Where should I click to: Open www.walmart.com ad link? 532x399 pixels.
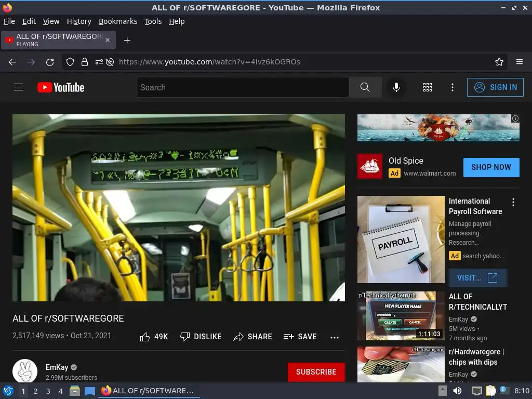pos(430,174)
